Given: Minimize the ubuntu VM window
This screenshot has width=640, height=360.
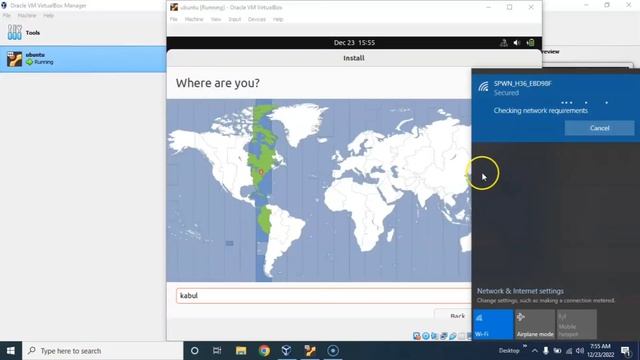Looking at the screenshot, I should tap(489, 7).
